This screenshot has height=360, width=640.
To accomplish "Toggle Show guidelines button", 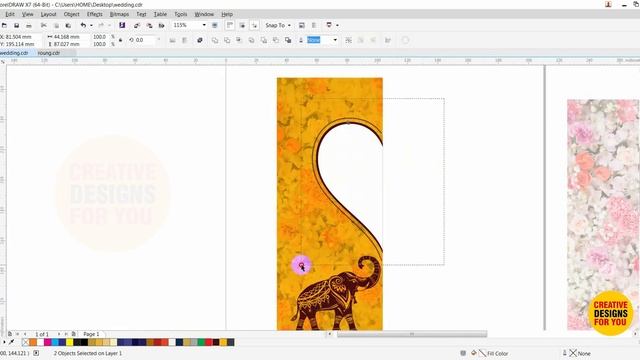I will click(254, 25).
